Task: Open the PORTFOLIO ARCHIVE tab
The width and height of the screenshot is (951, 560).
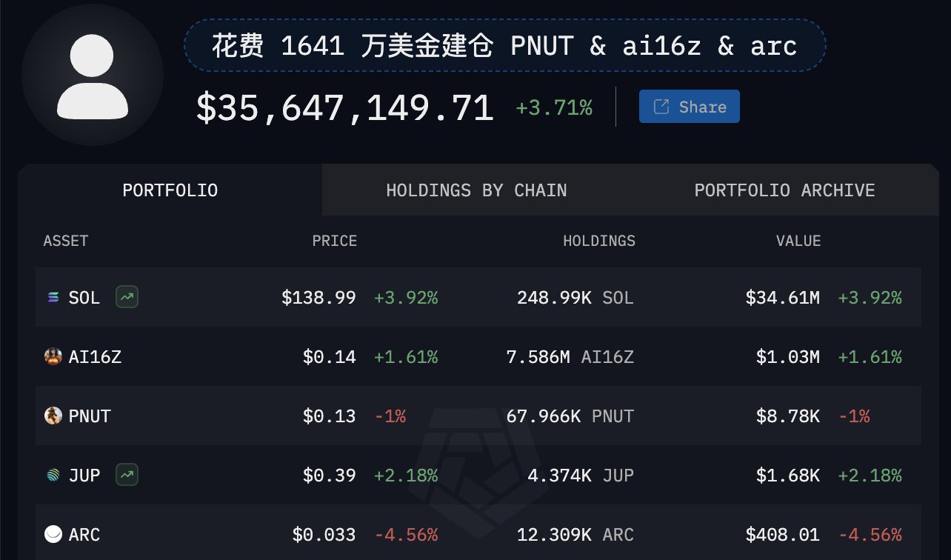Action: (x=784, y=190)
